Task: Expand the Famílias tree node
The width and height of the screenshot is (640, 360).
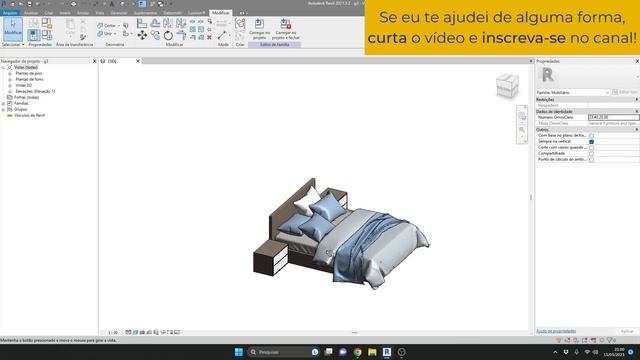Action: point(4,104)
